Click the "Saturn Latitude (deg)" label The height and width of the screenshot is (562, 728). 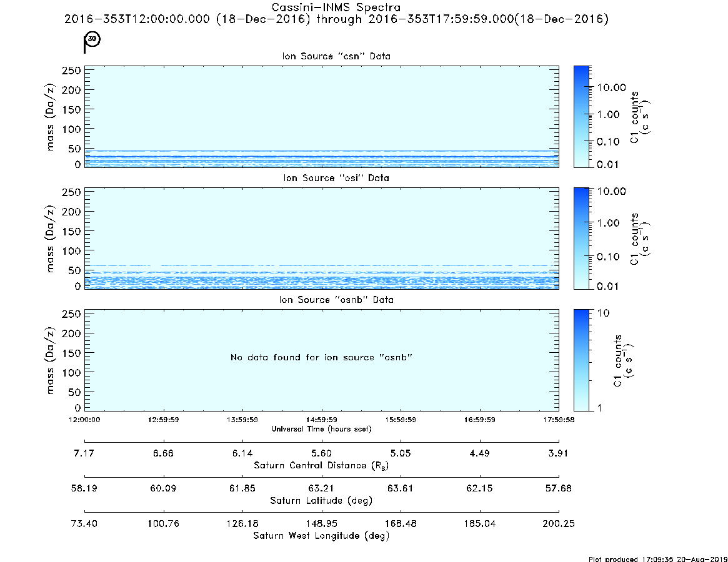[321, 501]
